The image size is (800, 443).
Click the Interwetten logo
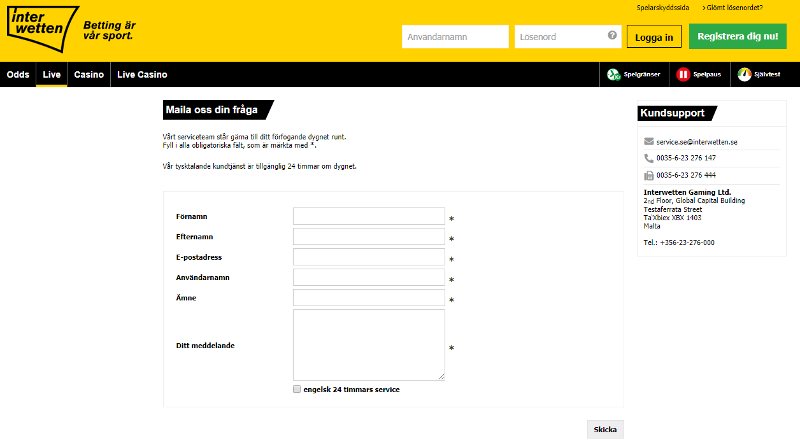pyautogui.click(x=43, y=29)
